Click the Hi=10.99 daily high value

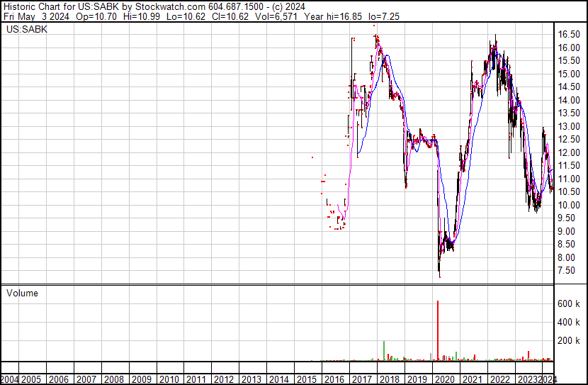[x=140, y=16]
